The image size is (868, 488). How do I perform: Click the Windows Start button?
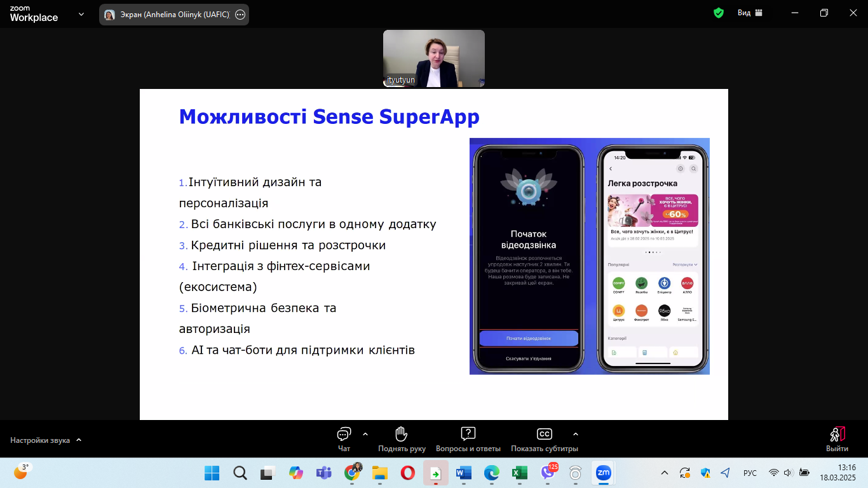tap(212, 473)
